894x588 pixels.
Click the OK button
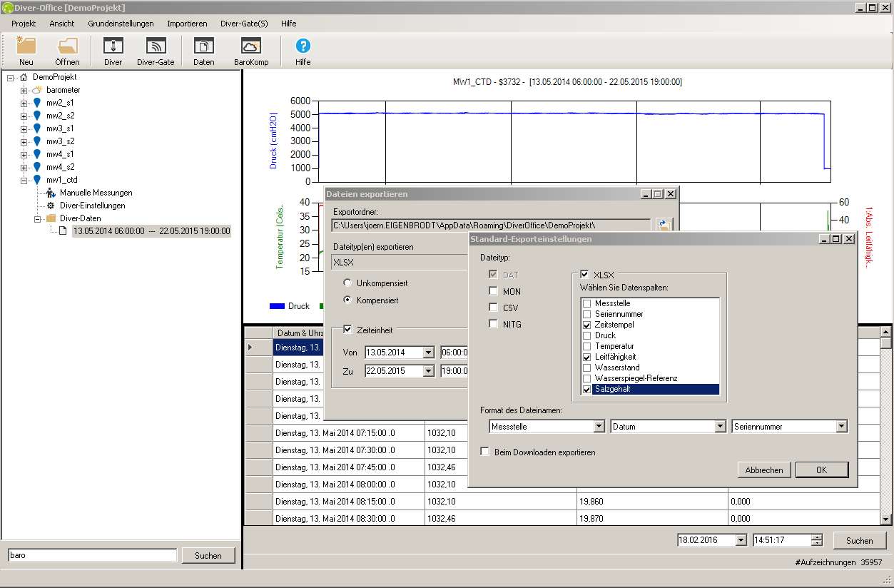[x=821, y=470]
